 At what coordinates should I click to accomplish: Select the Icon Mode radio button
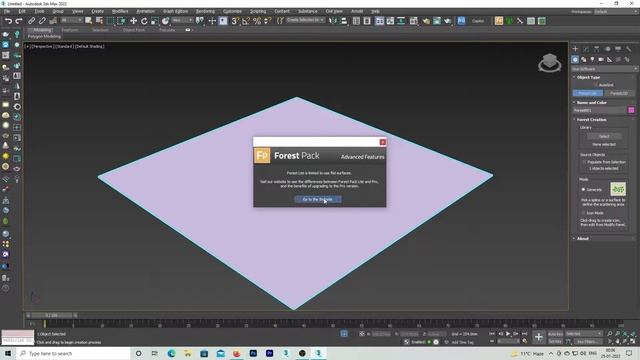(584, 213)
